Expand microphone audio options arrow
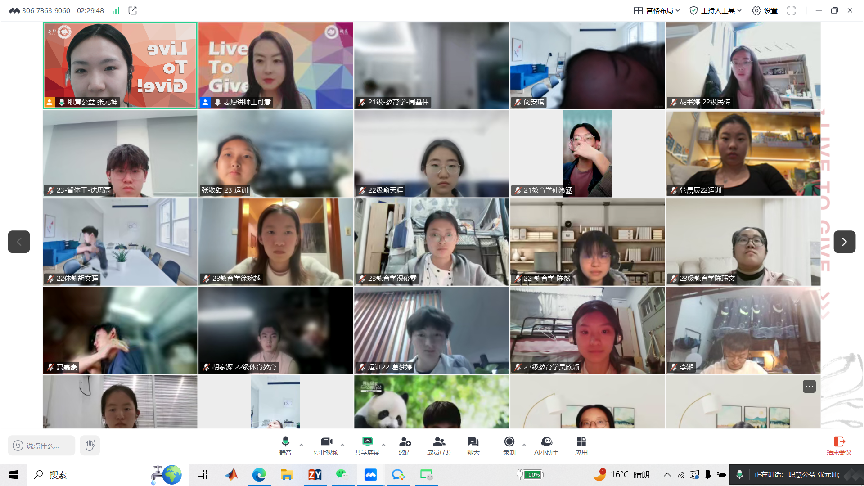 tap(301, 442)
